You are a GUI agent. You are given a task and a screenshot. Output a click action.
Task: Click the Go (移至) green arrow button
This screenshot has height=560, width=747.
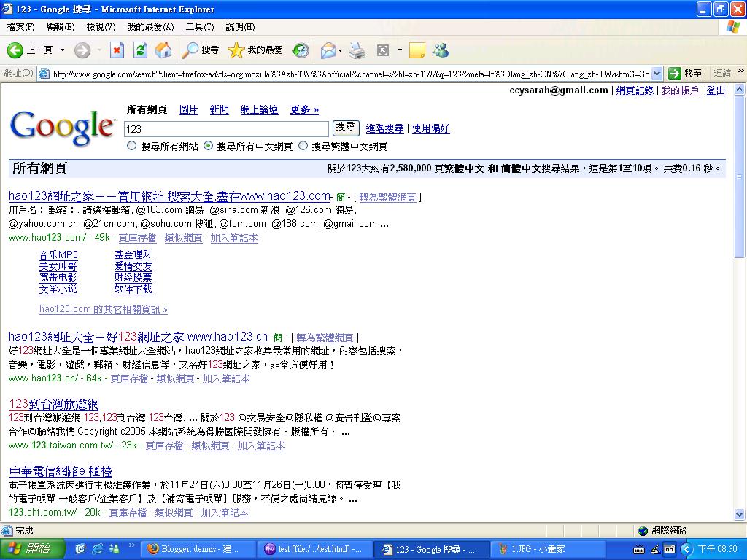coord(685,74)
